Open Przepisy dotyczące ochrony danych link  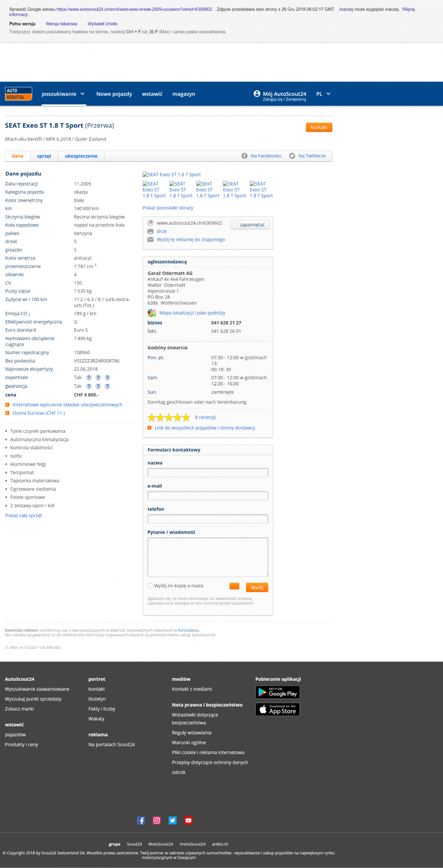pos(210,762)
